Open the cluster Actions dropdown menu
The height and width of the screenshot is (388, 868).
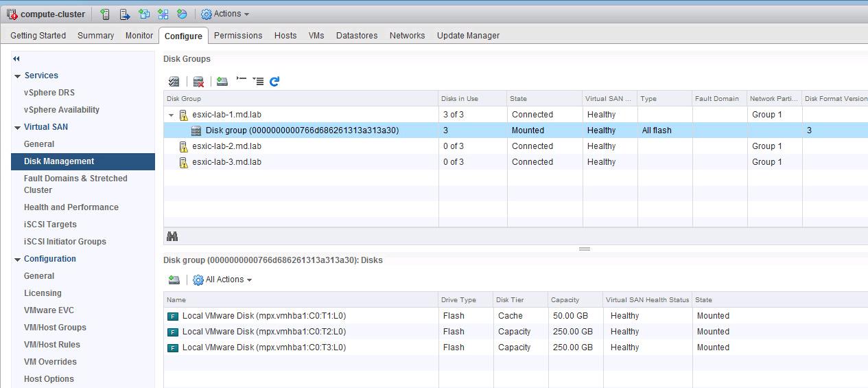coord(225,14)
